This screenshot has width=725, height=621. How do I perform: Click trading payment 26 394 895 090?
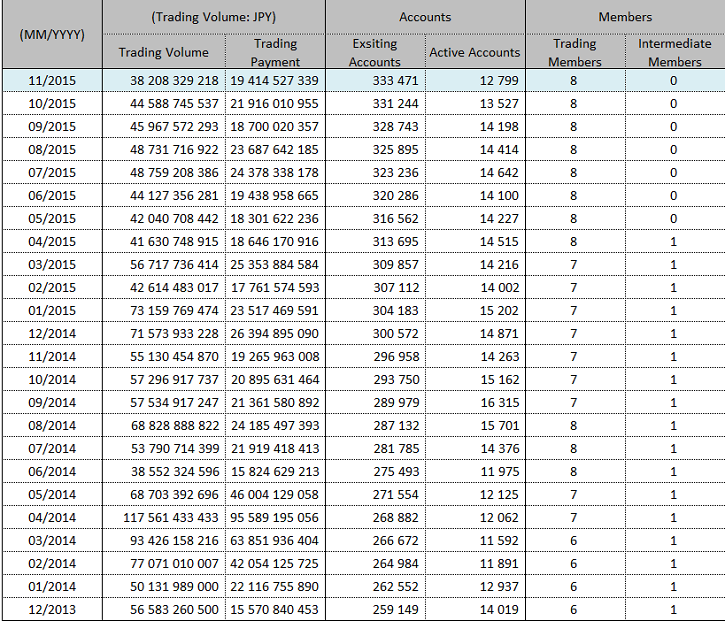pos(276,333)
